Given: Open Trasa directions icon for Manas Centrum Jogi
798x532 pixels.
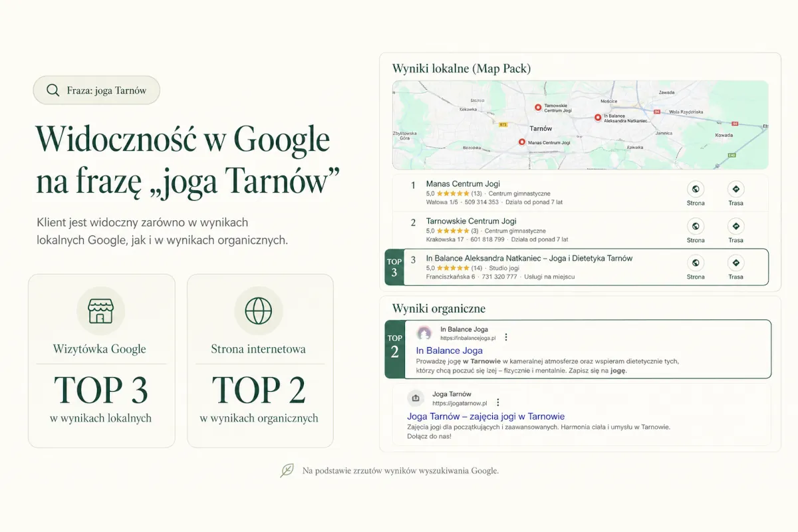Looking at the screenshot, I should pos(735,188).
